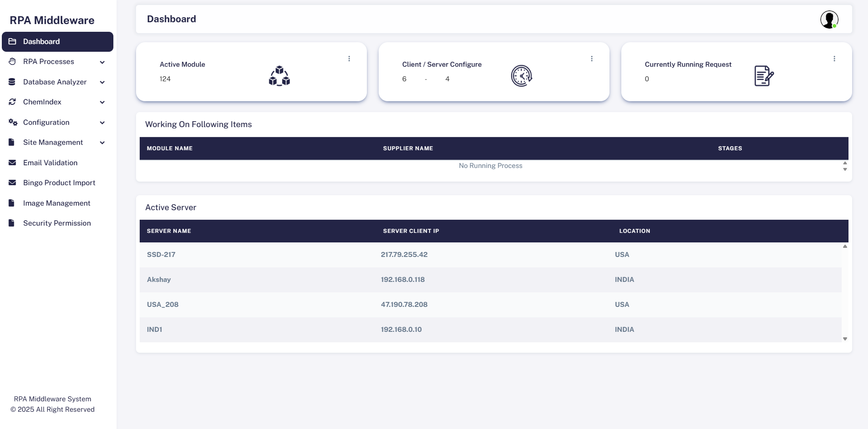Image resolution: width=868 pixels, height=429 pixels.
Task: Click the RPA Middleware title link
Action: 52,20
